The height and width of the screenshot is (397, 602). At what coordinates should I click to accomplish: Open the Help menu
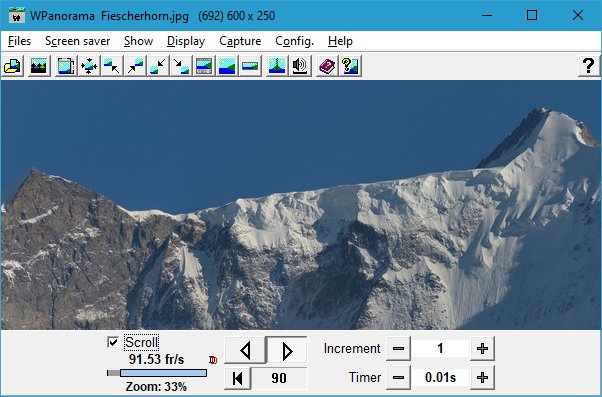click(x=340, y=41)
